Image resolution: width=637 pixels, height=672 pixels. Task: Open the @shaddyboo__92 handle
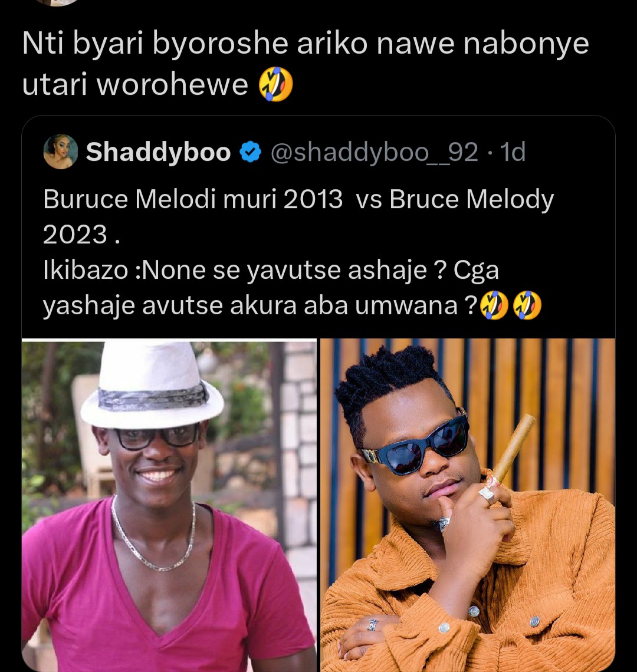point(374,152)
